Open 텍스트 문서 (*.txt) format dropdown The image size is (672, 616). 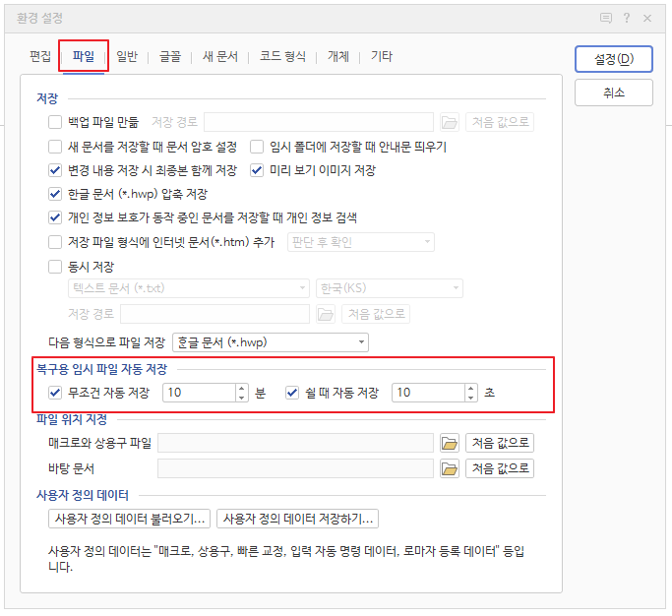tap(189, 288)
